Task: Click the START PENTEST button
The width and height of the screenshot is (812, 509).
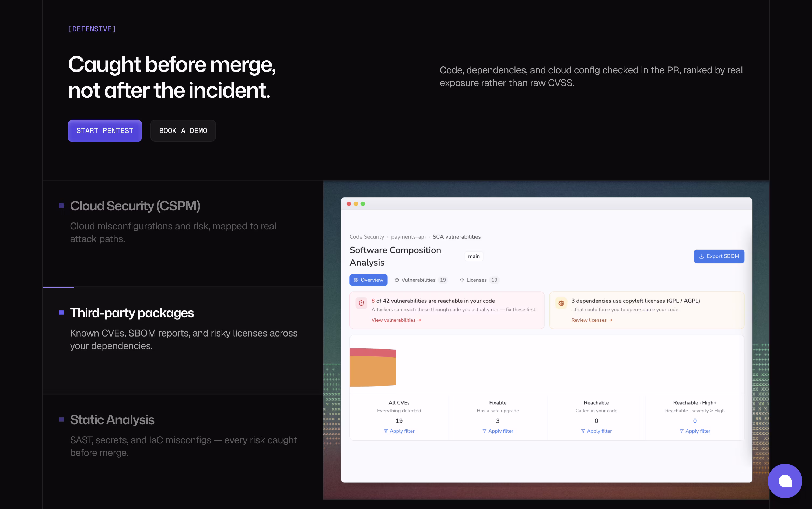Action: [105, 131]
